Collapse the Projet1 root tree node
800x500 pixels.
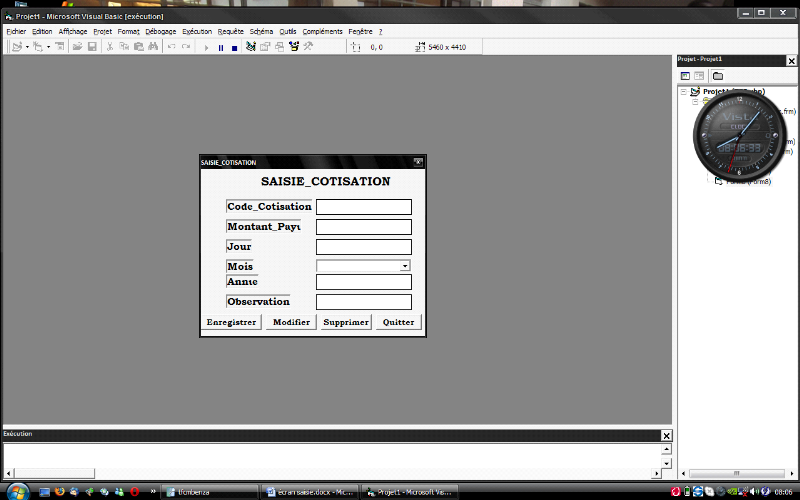click(684, 92)
